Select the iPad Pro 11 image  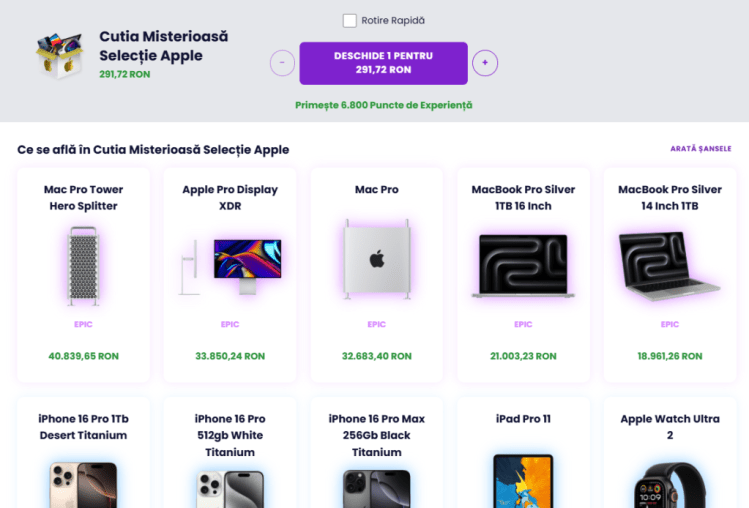tap(523, 481)
